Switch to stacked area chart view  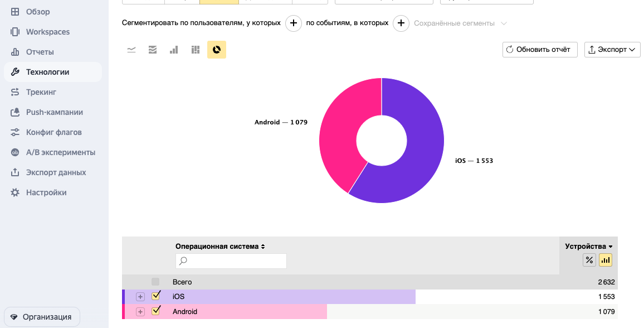pyautogui.click(x=153, y=50)
